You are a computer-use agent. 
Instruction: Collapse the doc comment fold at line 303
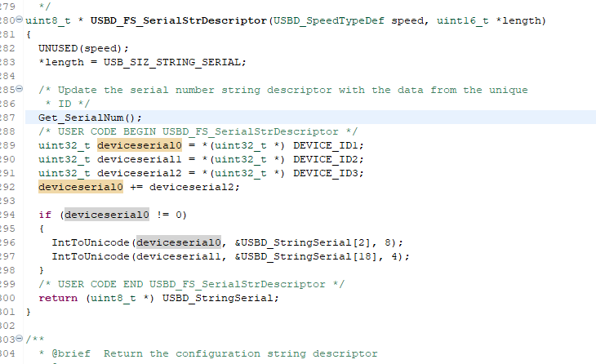click(20, 339)
